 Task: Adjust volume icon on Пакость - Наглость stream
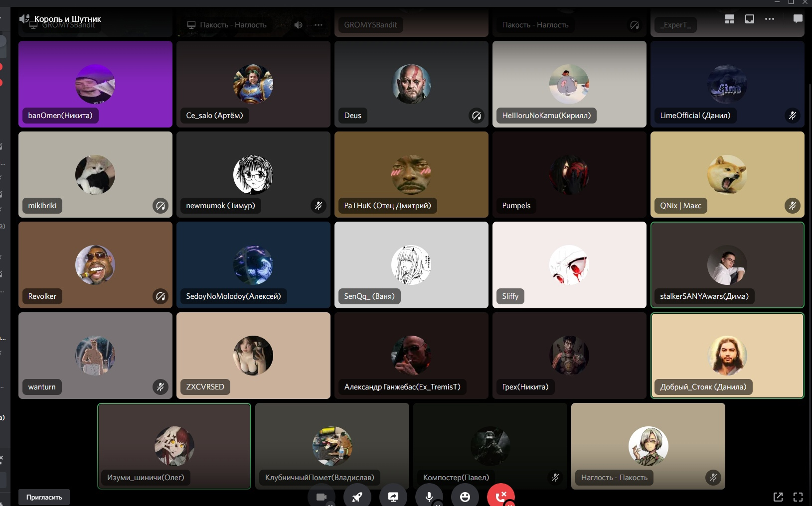[298, 25]
